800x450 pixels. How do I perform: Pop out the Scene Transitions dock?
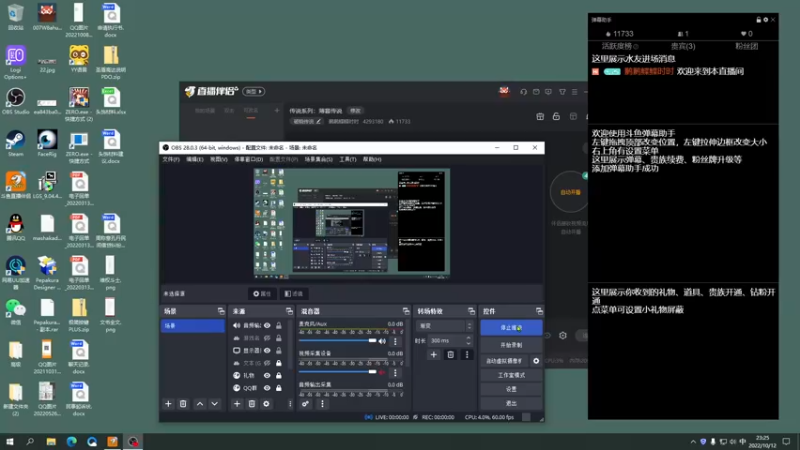click(471, 311)
